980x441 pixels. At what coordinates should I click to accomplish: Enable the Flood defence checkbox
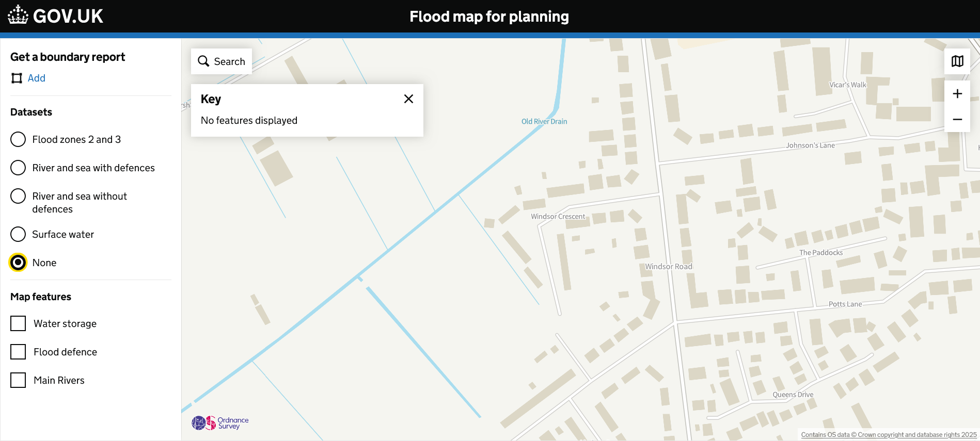coord(18,352)
